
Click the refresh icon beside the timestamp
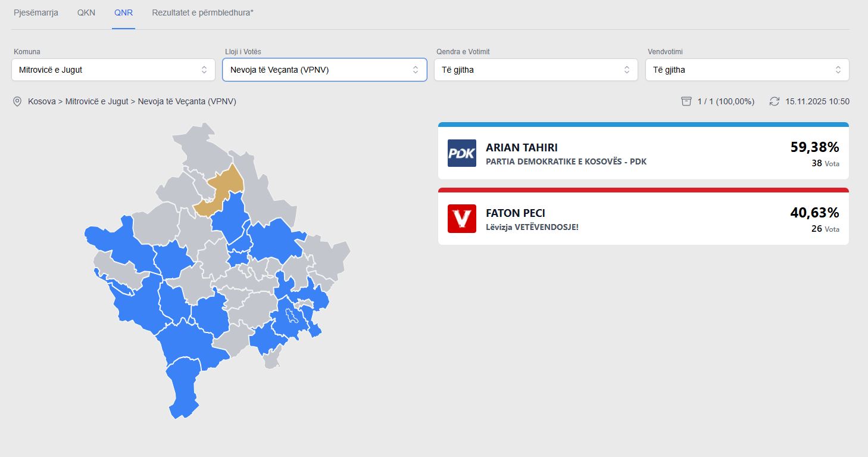click(x=774, y=101)
